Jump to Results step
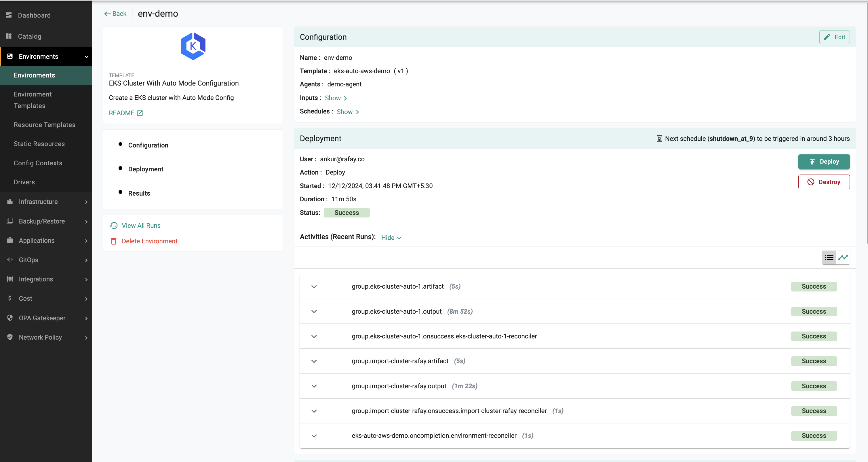Viewport: 868px width, 462px height. click(139, 193)
